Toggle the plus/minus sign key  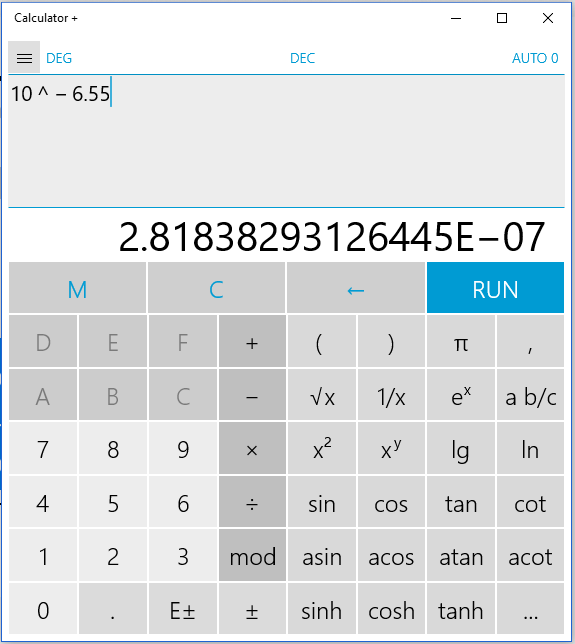(x=252, y=609)
